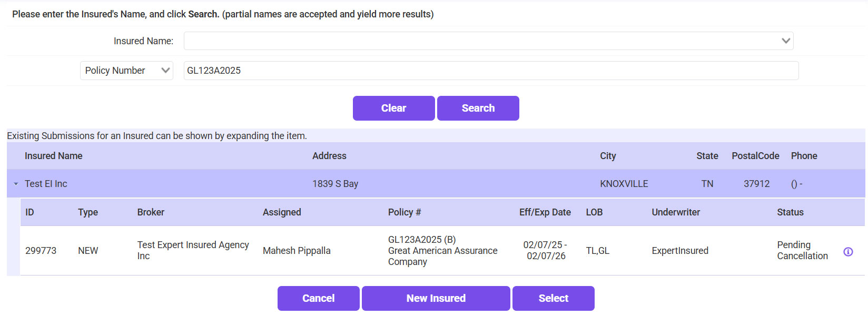Select submission ID 299773
The width and height of the screenshot is (868, 315).
pyautogui.click(x=41, y=251)
